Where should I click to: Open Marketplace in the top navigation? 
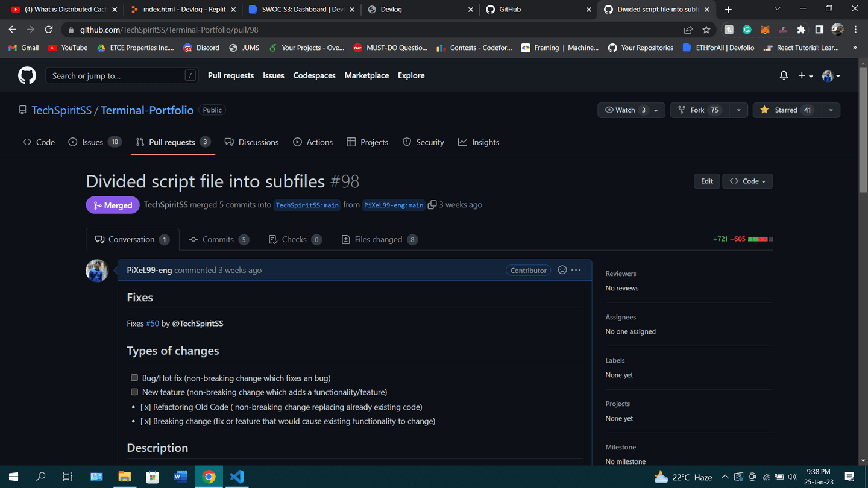pos(366,75)
